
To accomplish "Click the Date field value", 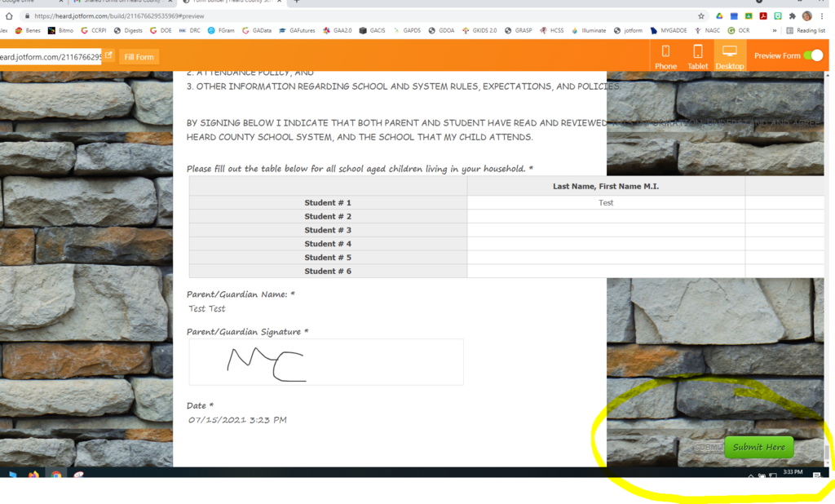I will [237, 420].
